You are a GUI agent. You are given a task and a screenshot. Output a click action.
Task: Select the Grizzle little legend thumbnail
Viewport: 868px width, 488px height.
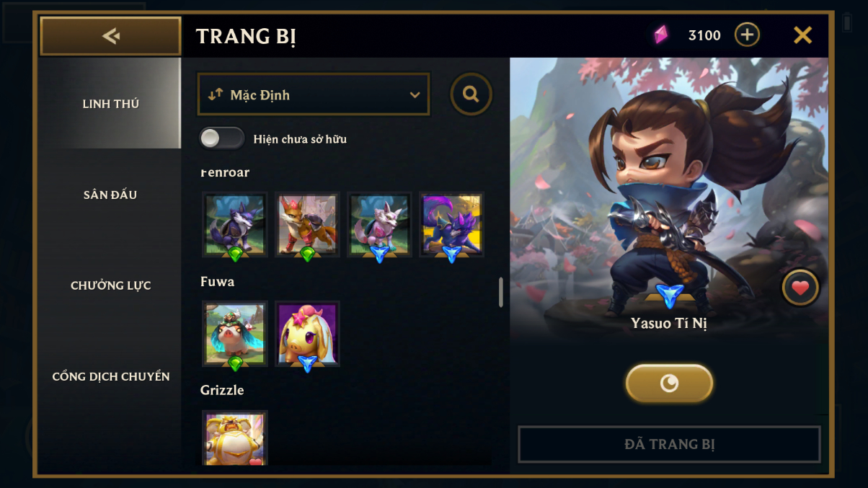(x=235, y=438)
